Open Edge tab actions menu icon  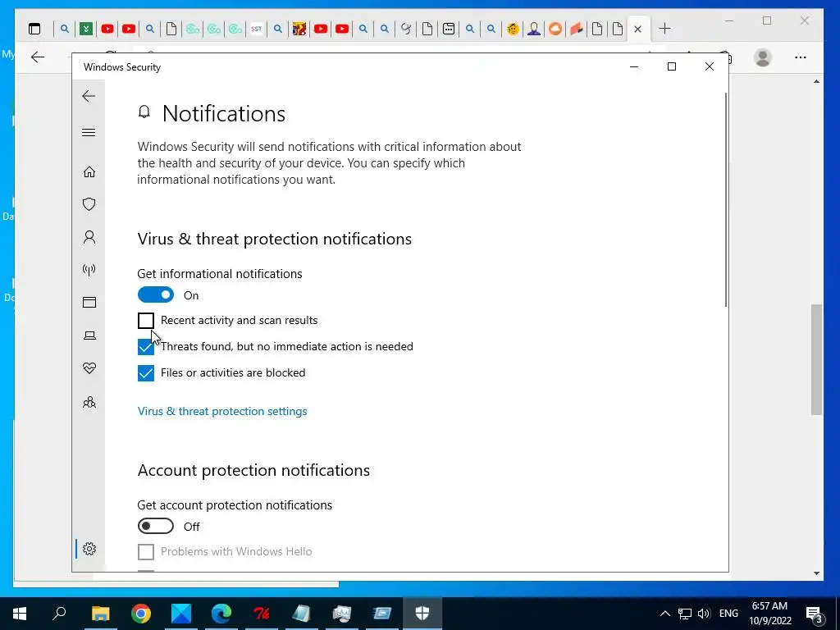[34, 29]
